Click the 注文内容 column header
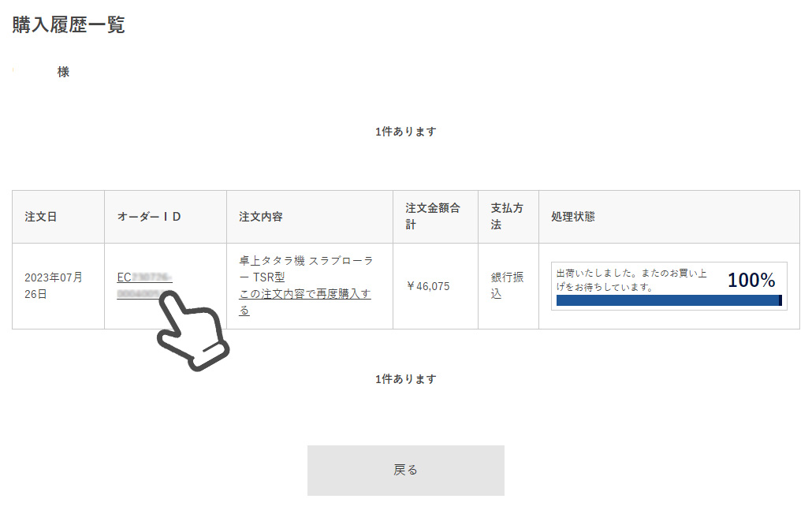Image resolution: width=812 pixels, height=510 pixels. point(260,216)
